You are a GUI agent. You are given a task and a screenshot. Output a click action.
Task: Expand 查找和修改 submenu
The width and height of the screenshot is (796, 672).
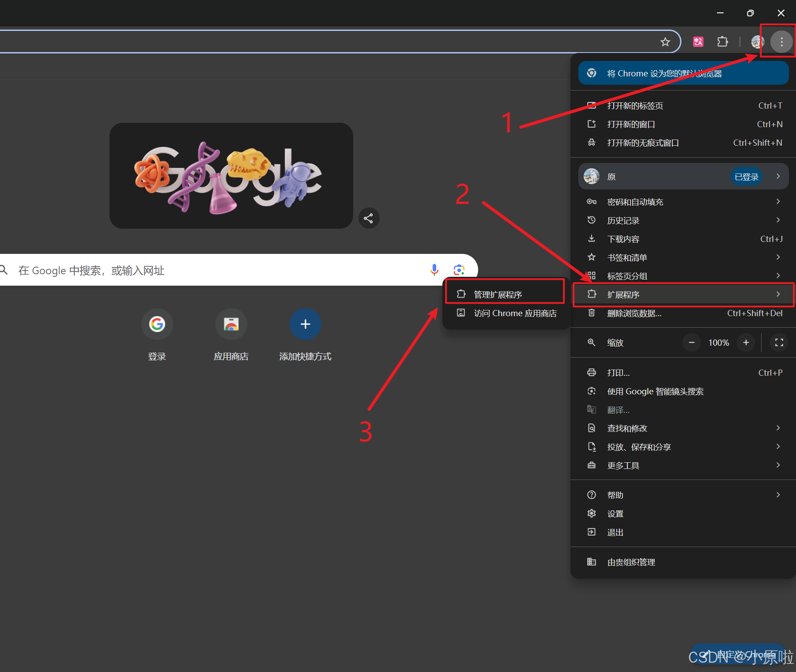point(683,428)
